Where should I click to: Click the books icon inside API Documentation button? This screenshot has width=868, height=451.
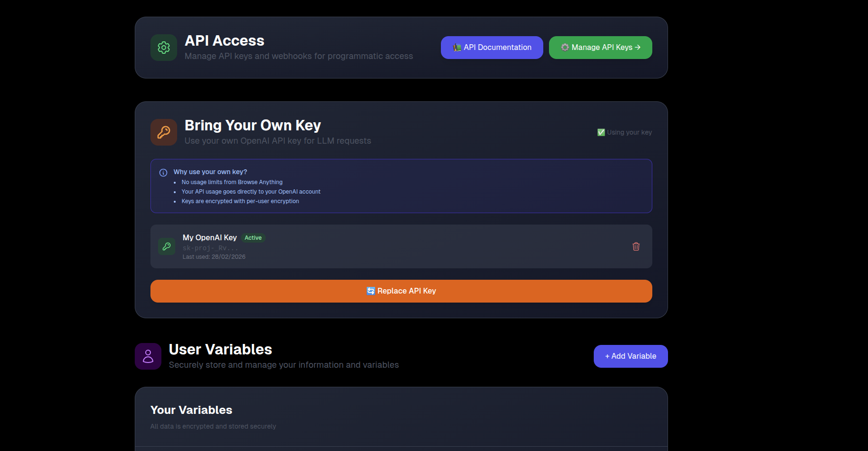457,47
